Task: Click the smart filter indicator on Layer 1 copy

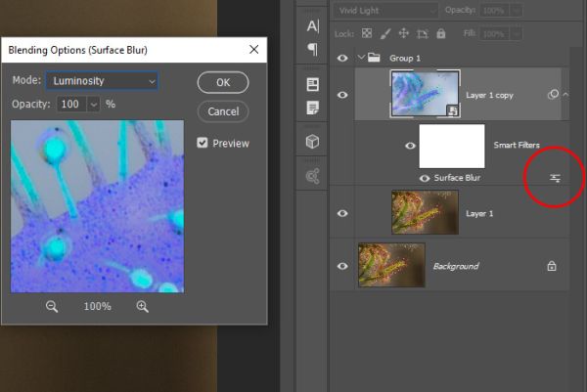Action: point(553,95)
